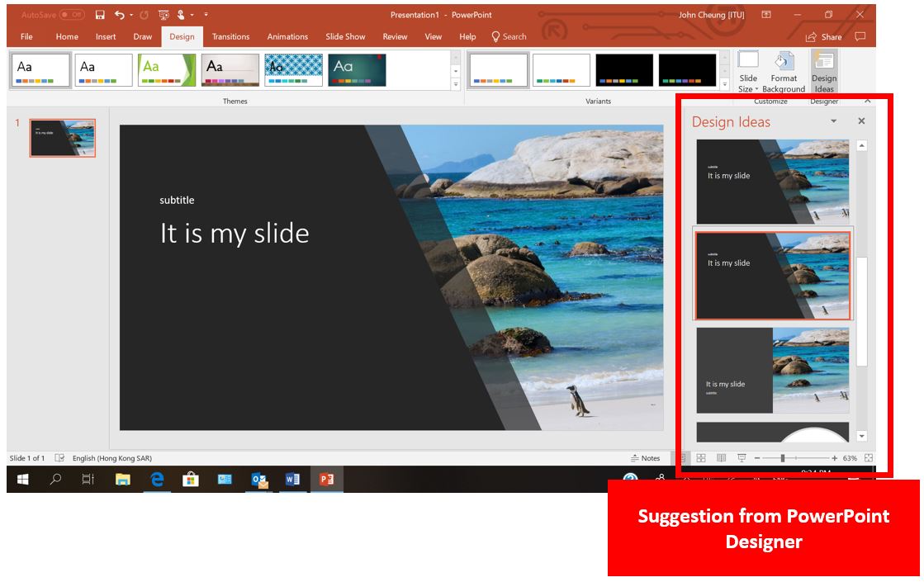This screenshot has width=924, height=582.
Task: Open Design Ideas in the ribbon
Action: (x=823, y=72)
